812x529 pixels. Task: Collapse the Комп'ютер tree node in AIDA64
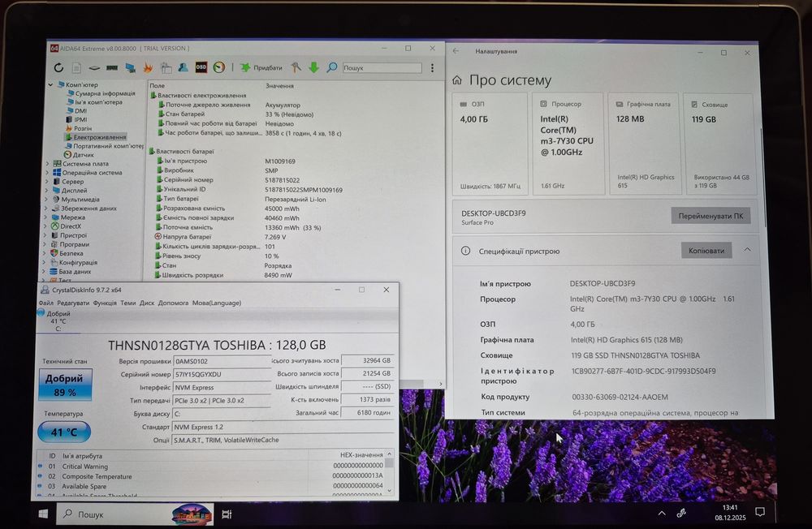[x=50, y=84]
